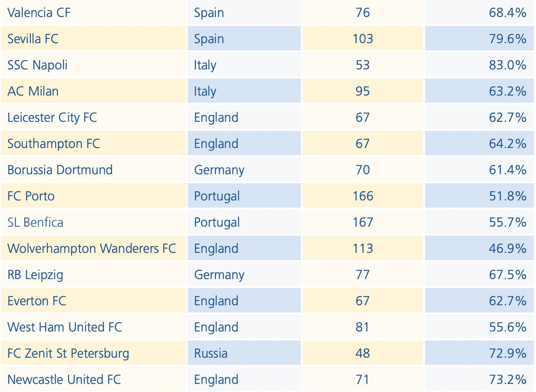Select SL Benfica's 55.7% percentage cell

click(479, 222)
